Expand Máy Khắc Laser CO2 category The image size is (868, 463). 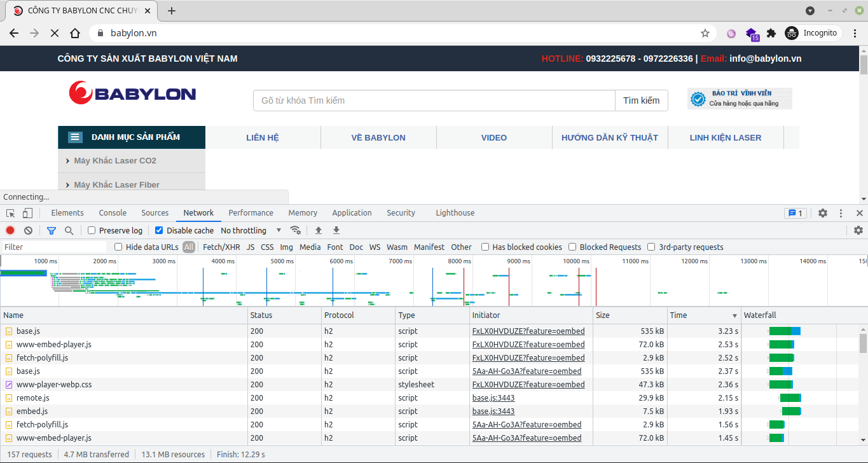click(132, 161)
